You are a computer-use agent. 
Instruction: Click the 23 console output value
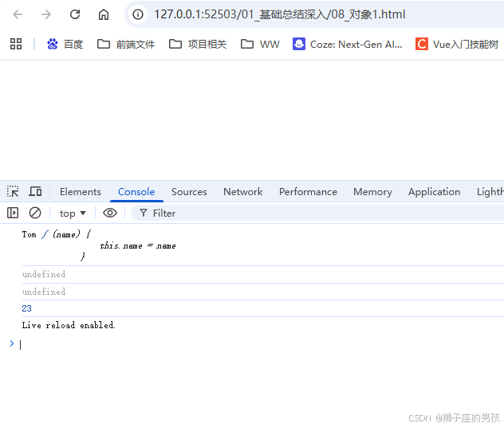click(26, 308)
